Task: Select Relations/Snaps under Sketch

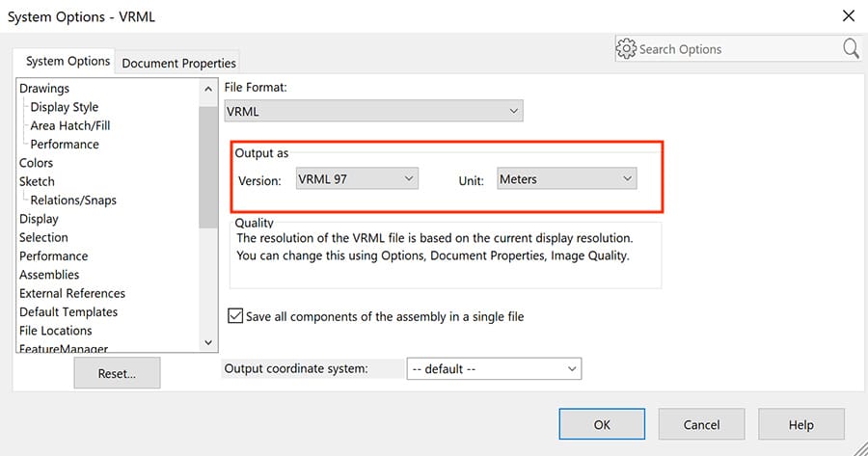Action: (x=73, y=201)
